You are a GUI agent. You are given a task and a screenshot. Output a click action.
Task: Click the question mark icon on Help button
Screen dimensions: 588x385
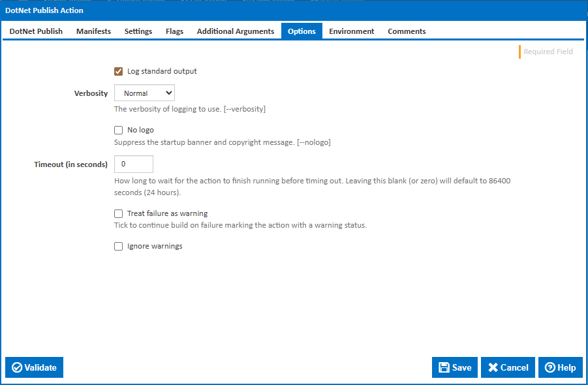pos(549,367)
